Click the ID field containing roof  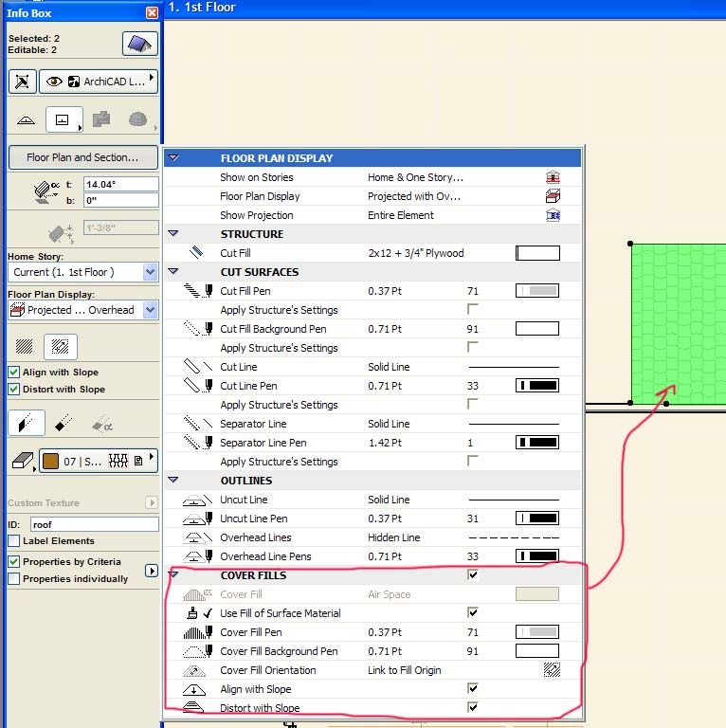(94, 524)
